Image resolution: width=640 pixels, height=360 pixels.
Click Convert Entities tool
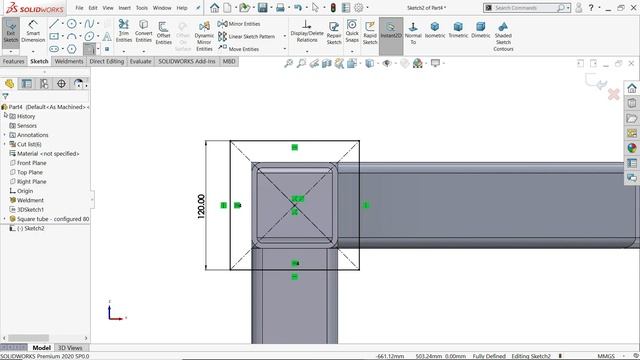click(x=143, y=31)
